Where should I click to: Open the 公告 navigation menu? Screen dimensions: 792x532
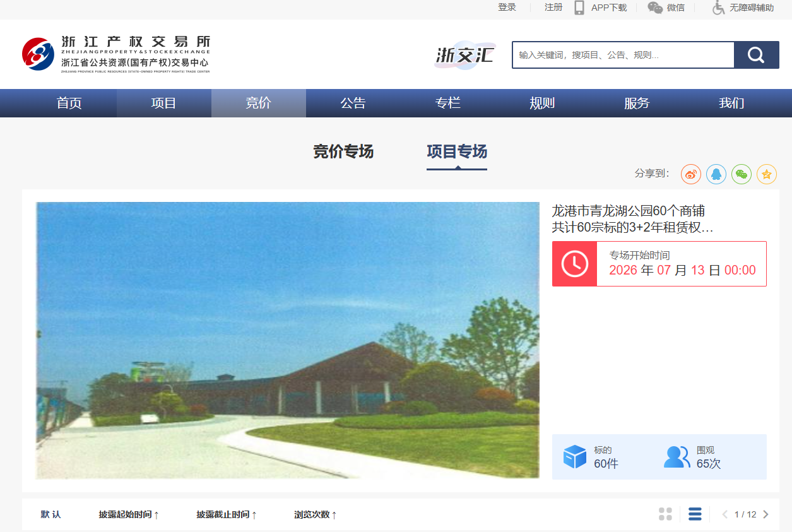(x=353, y=103)
